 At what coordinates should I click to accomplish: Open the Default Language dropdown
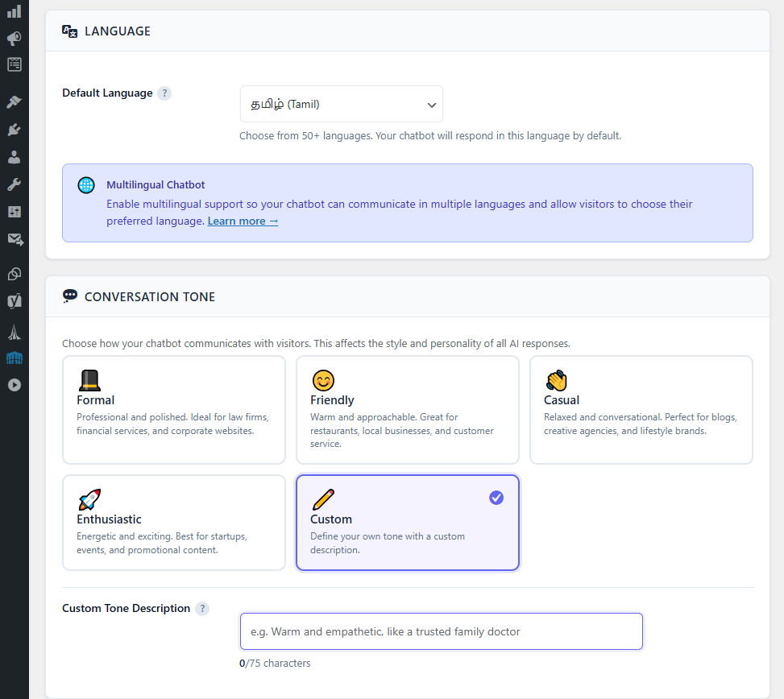pyautogui.click(x=341, y=104)
